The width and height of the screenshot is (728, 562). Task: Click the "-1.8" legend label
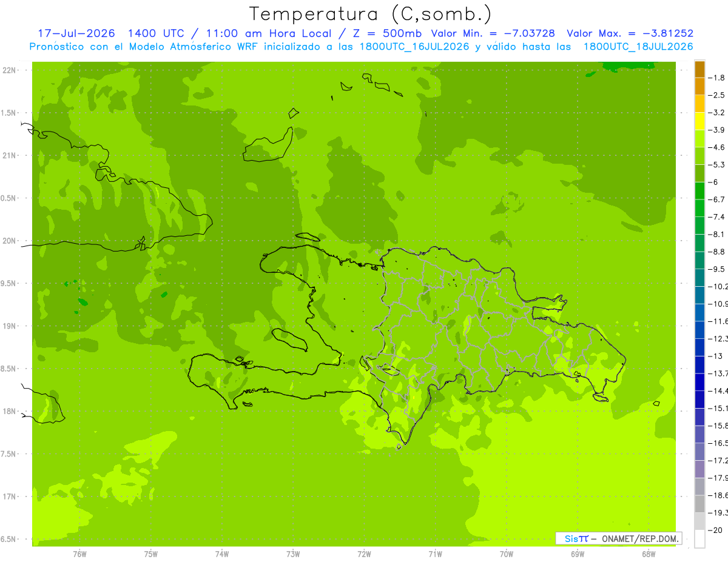pos(717,78)
